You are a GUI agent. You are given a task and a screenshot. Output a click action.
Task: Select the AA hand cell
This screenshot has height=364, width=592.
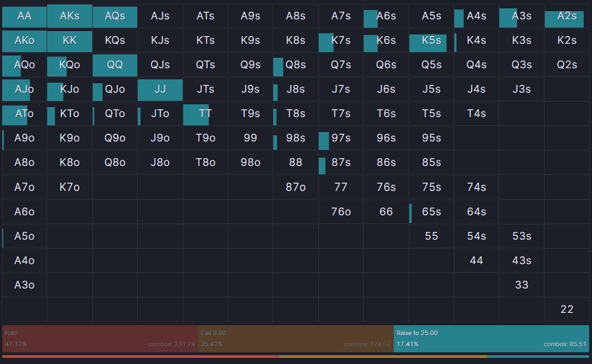(x=24, y=16)
